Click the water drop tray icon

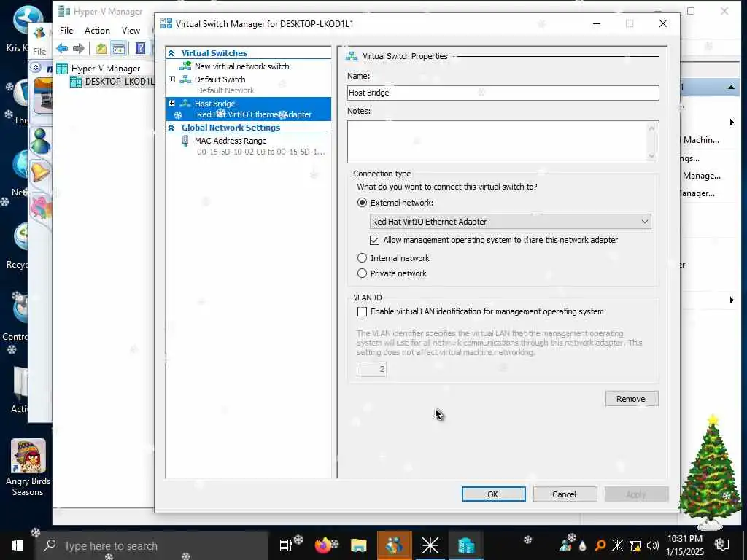click(582, 545)
